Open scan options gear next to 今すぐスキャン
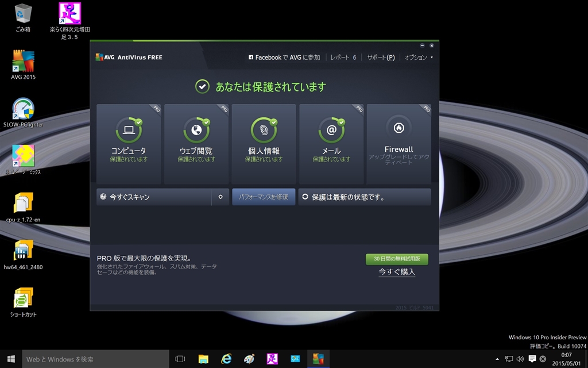 (220, 197)
